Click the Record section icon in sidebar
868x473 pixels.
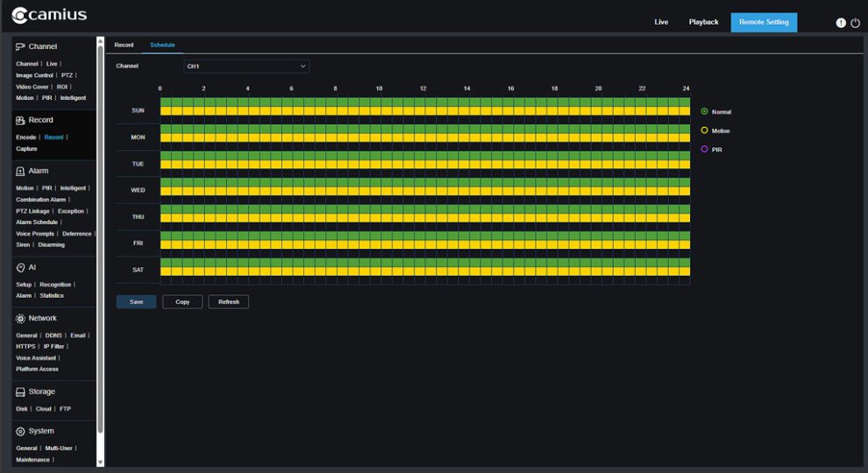(x=20, y=120)
